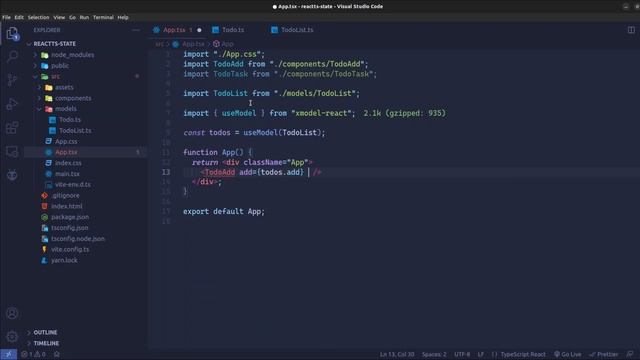Image resolution: width=640 pixels, height=360 pixels.
Task: Open Run and Debug view
Action: click(12, 104)
